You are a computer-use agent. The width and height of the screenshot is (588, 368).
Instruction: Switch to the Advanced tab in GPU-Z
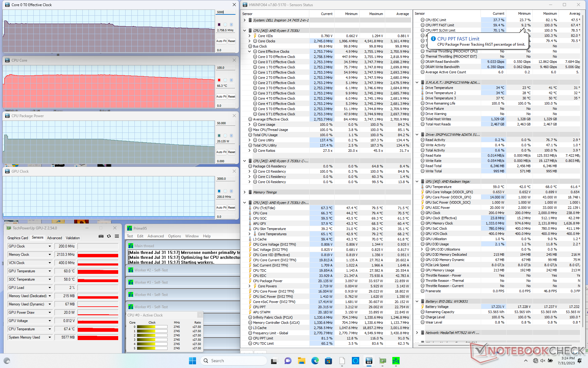(55, 238)
